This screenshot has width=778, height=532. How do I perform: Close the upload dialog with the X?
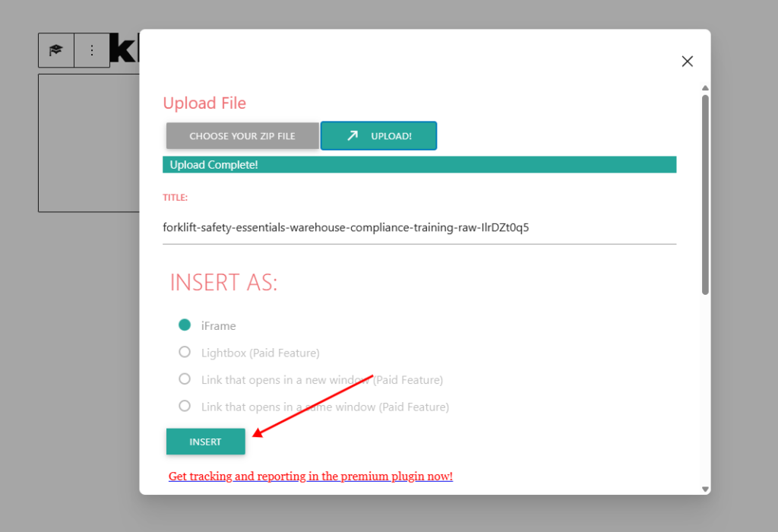tap(687, 62)
